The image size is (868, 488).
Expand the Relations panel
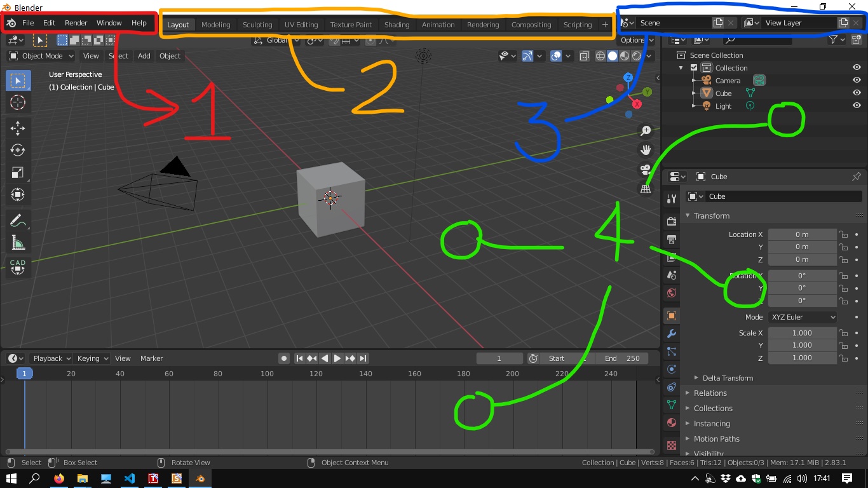coord(710,393)
